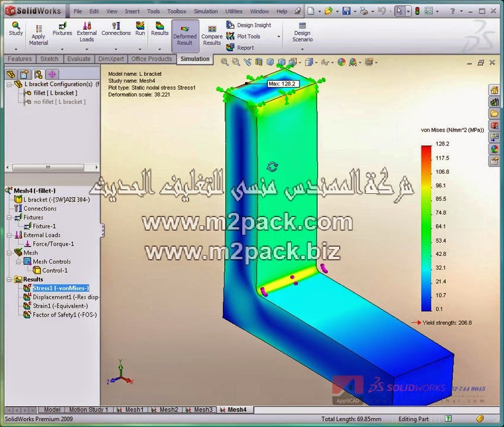
Task: Open the FeatureManager design tree tab
Action: [11, 75]
